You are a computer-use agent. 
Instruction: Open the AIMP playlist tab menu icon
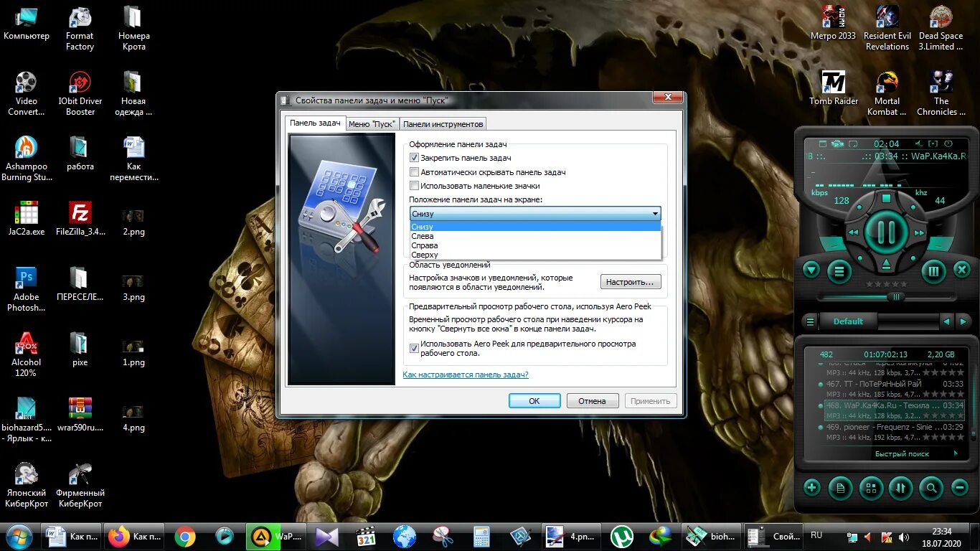pos(810,321)
